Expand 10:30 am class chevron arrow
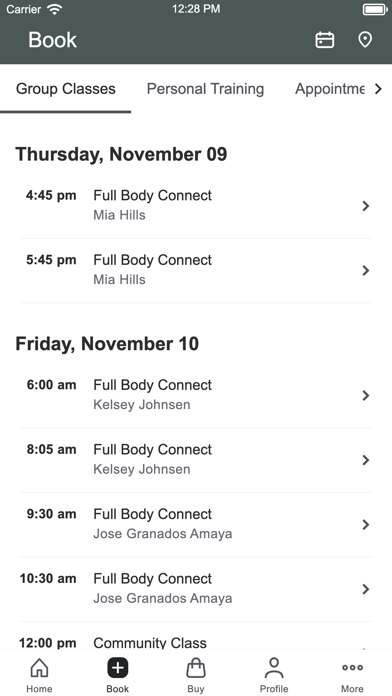 pyautogui.click(x=366, y=589)
